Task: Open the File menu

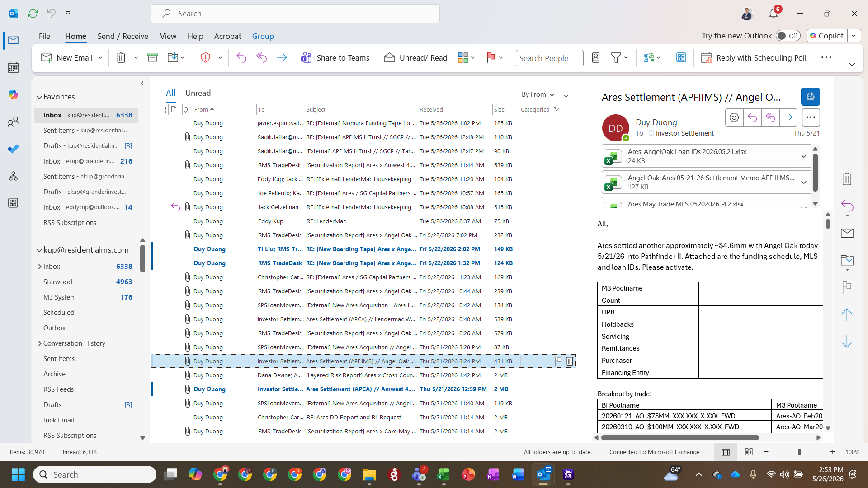Action: pos(44,36)
